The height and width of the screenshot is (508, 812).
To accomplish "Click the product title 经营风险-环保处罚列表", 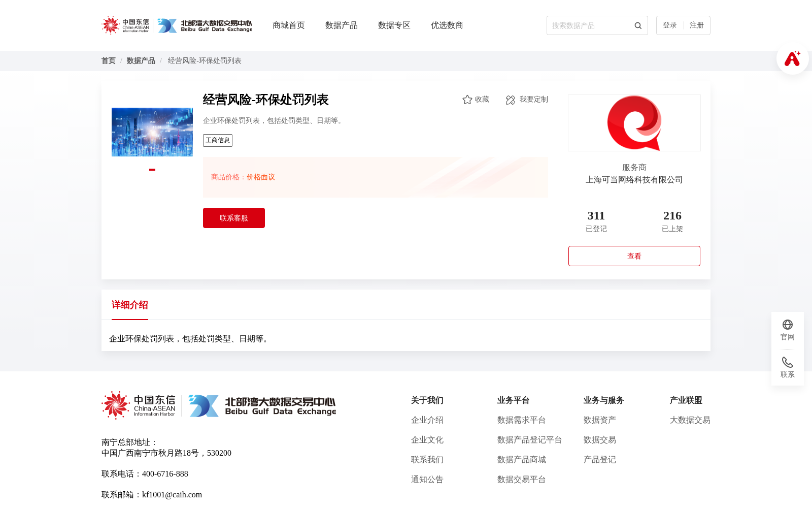I will tap(266, 100).
